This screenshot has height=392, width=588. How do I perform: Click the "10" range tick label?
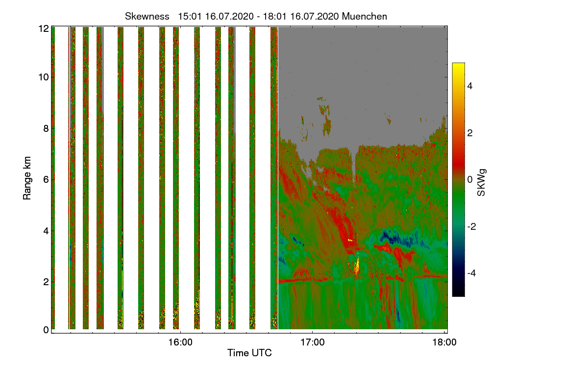(x=43, y=77)
